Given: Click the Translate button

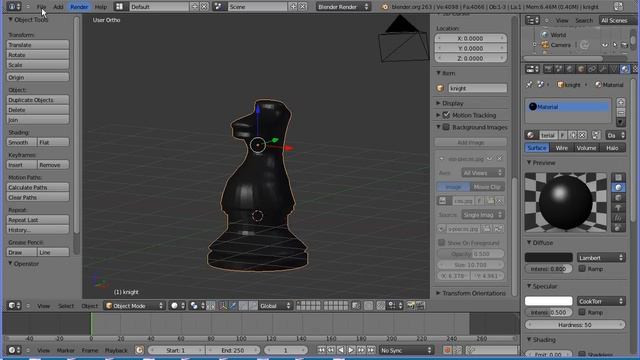Looking at the screenshot, I should [38, 45].
